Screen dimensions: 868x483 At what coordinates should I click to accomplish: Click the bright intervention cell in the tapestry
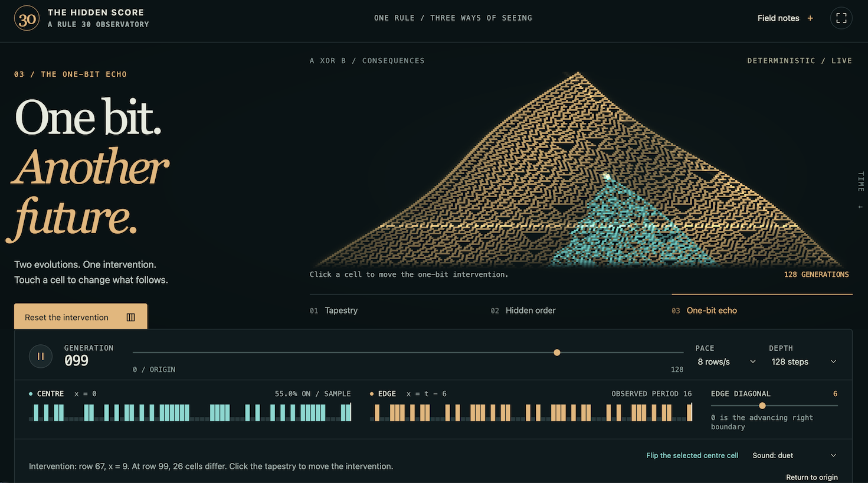pos(607,176)
